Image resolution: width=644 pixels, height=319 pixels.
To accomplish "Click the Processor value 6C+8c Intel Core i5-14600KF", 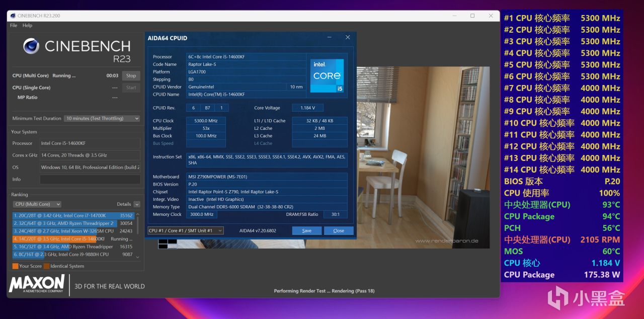I will point(246,57).
